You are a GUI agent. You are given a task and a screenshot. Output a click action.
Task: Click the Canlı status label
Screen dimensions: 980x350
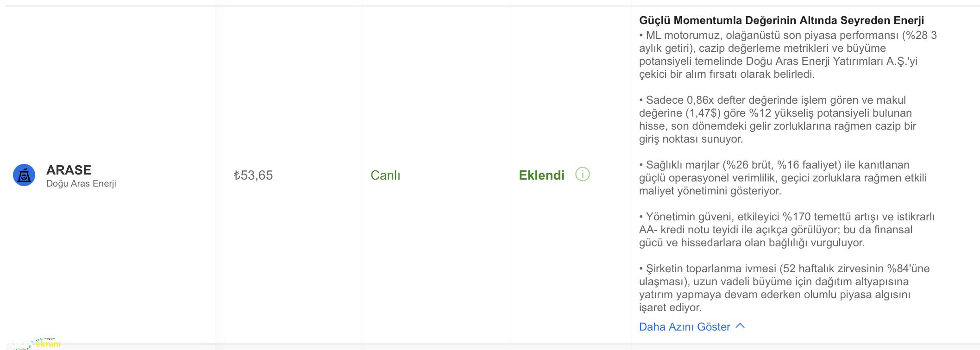[385, 175]
